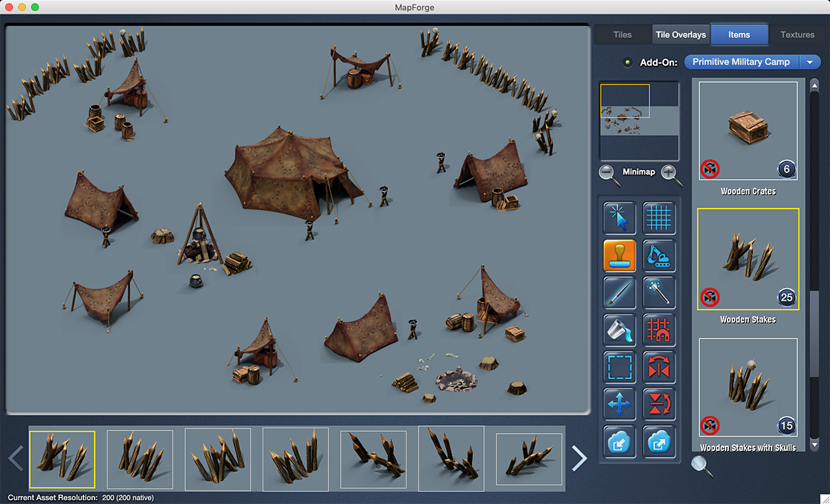Click red no-shadow badge on Wooden Stakes
The width and height of the screenshot is (830, 504).
[x=710, y=297]
